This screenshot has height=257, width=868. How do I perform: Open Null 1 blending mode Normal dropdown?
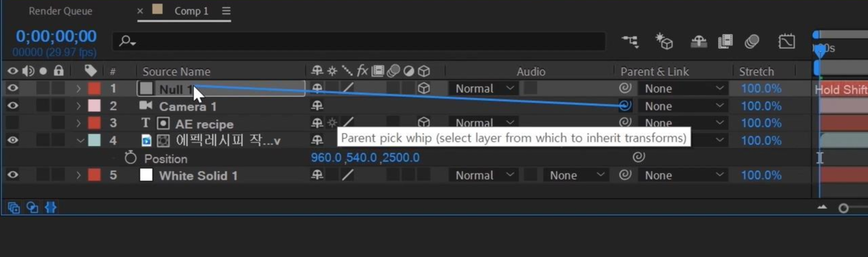pyautogui.click(x=483, y=88)
